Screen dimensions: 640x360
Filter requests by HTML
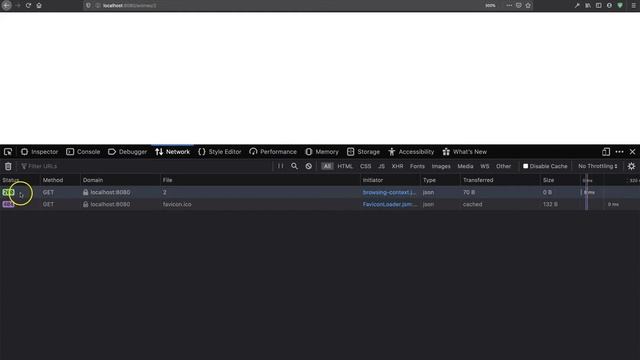click(x=345, y=166)
